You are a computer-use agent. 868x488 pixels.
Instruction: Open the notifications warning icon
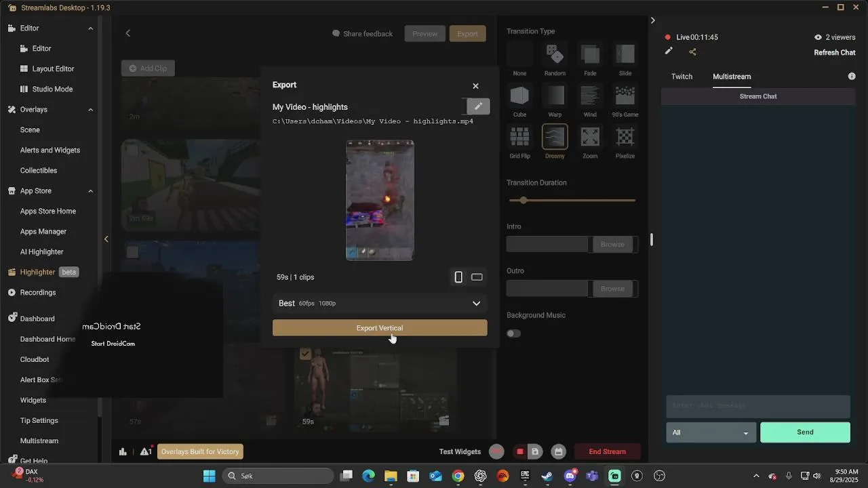tap(145, 451)
